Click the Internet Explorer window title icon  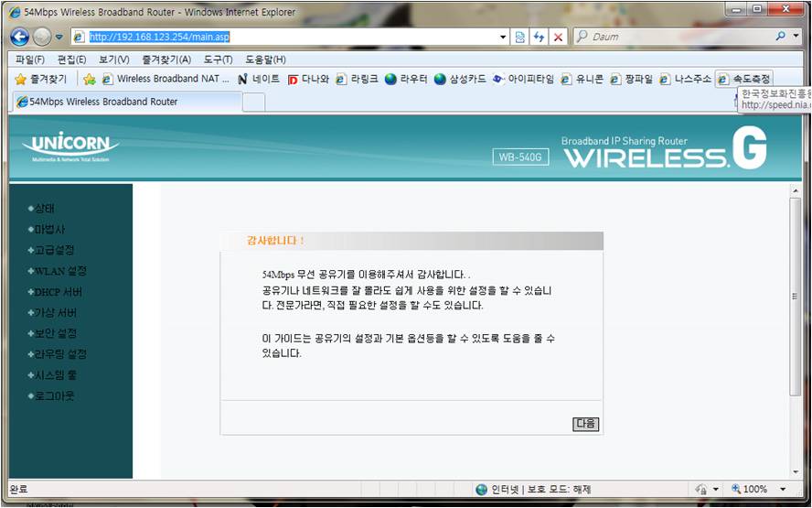(16, 12)
